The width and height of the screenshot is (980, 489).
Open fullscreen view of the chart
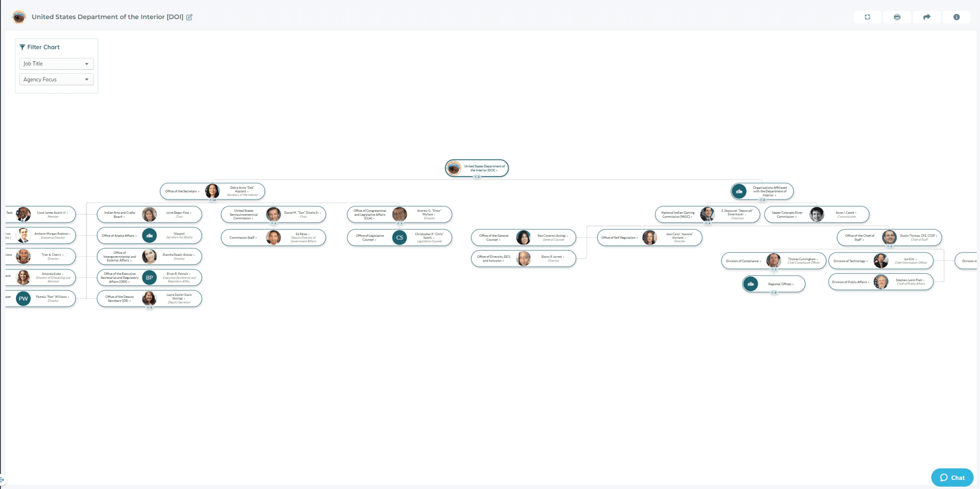tap(867, 17)
